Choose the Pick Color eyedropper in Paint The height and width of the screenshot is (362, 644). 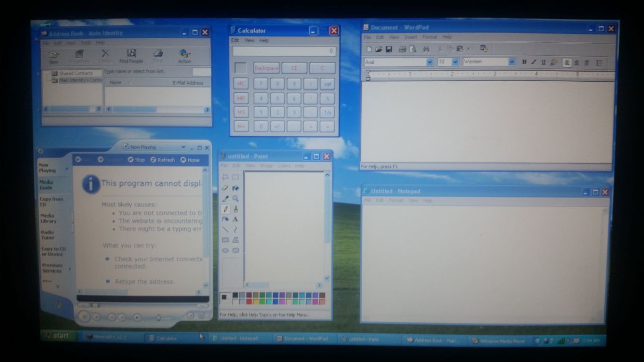point(225,198)
